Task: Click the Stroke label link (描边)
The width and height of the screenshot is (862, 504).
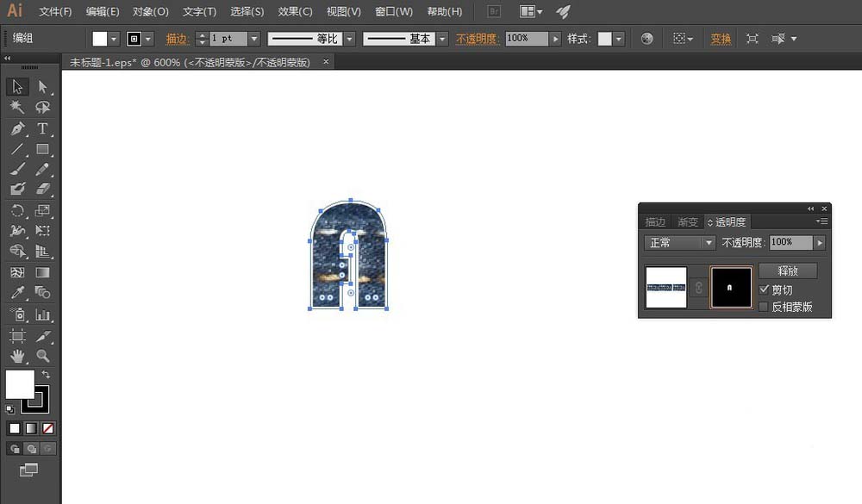Action: click(x=177, y=39)
